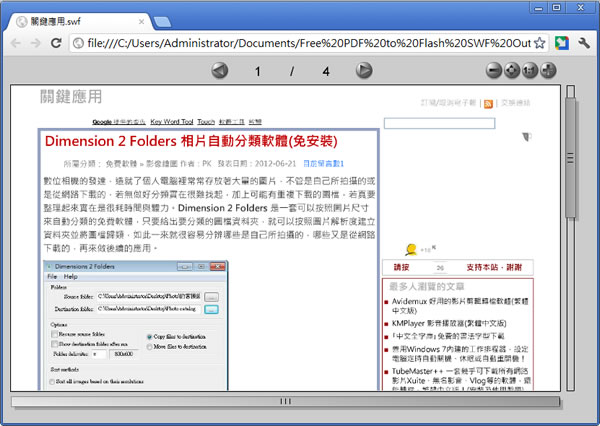This screenshot has height=426, width=600.
Task: Select Move files to destination radio
Action: pyautogui.click(x=149, y=347)
